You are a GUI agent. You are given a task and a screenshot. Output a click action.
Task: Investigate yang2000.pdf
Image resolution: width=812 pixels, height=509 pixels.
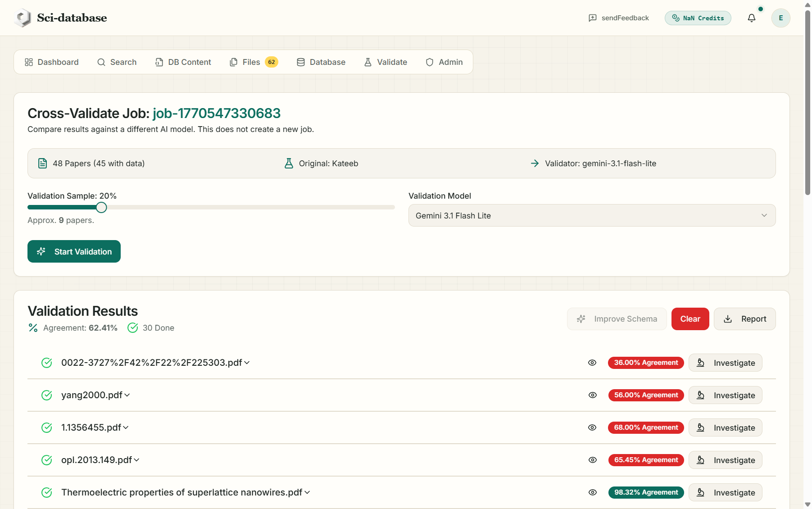(x=725, y=395)
